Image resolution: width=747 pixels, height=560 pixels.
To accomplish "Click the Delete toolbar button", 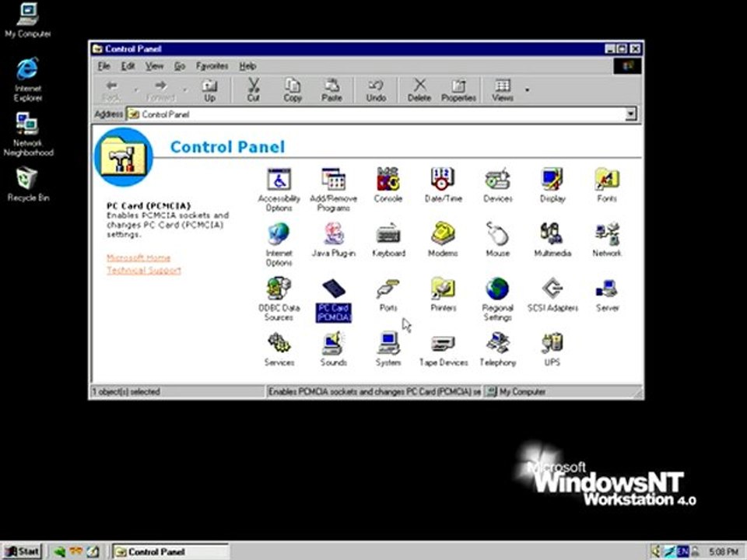I will [419, 90].
